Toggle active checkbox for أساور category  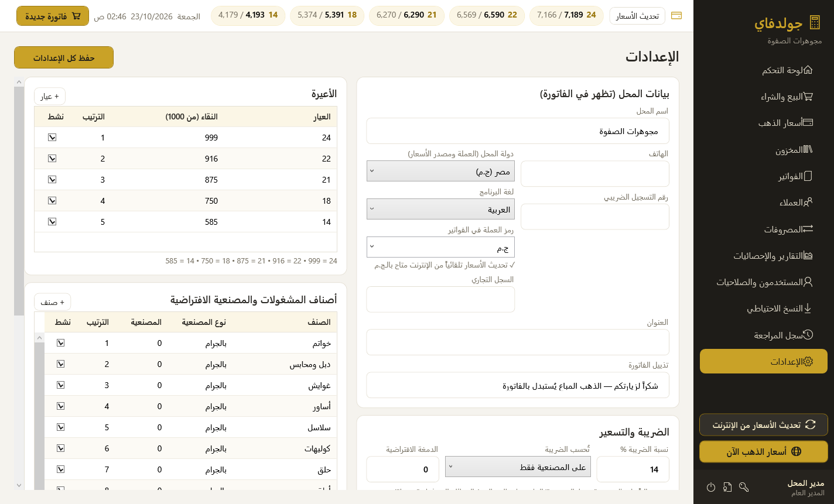(x=61, y=406)
